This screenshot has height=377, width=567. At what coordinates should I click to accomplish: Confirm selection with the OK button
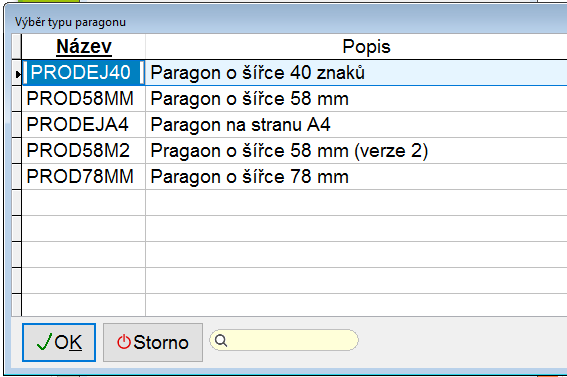pos(59,342)
